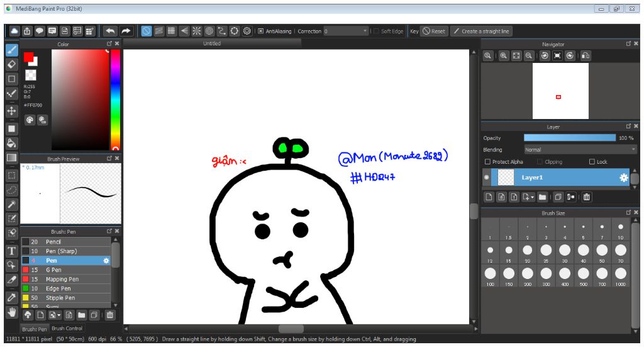Image resolution: width=644 pixels, height=347 pixels.
Task: Open the cloud icon in the top toolbar
Action: [14, 31]
